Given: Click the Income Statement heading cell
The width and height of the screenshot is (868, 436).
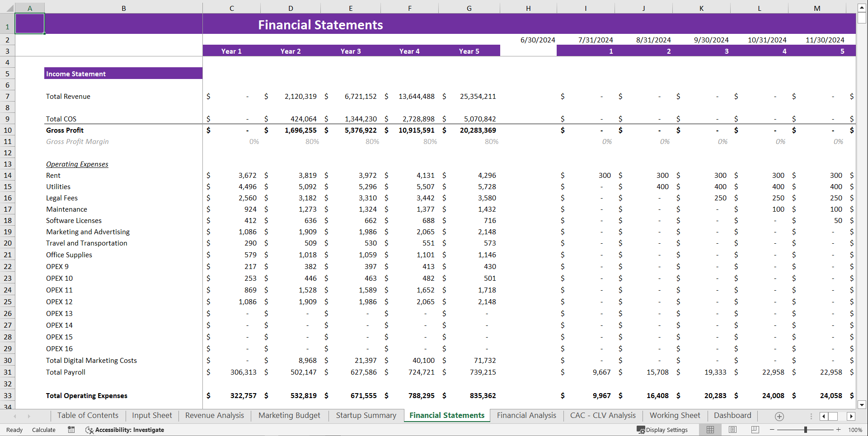Looking at the screenshot, I should [x=123, y=74].
